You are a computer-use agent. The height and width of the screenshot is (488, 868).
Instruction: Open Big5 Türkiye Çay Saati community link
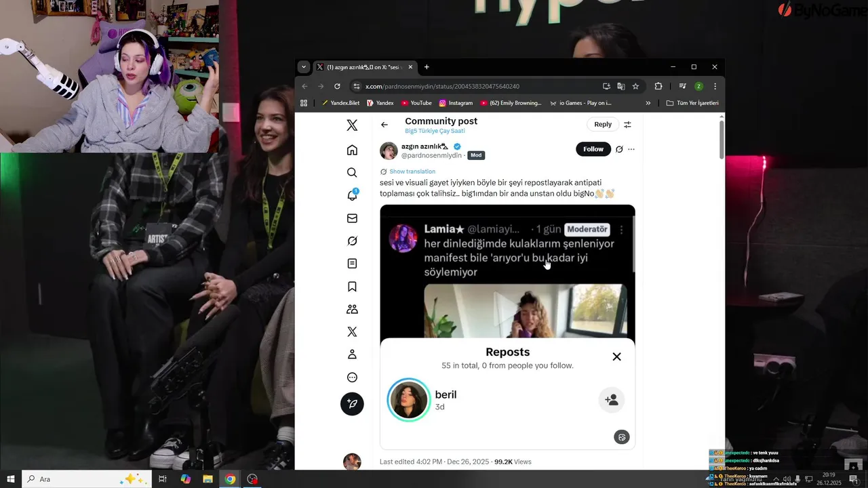[x=435, y=131]
